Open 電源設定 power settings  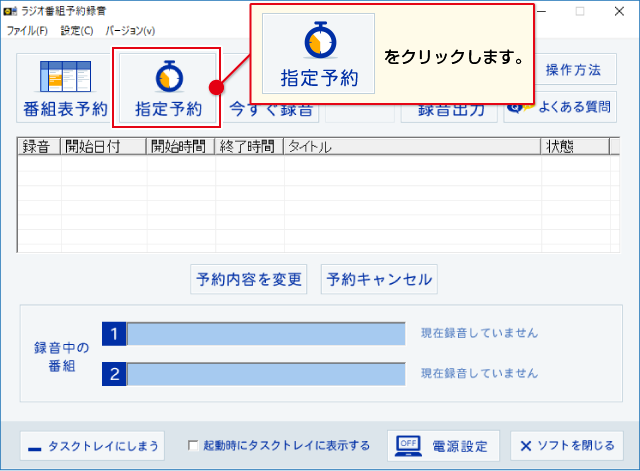(443, 445)
